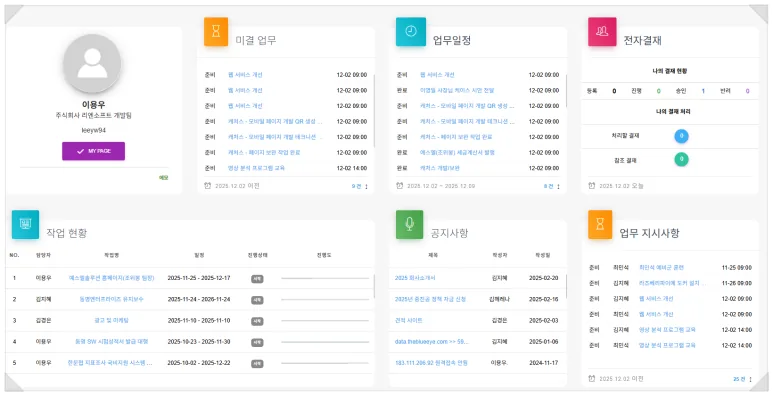Open 영상 분석 프로그램 교육 in 미결 업무
This screenshot has height=396, width=773.
[x=256, y=168]
